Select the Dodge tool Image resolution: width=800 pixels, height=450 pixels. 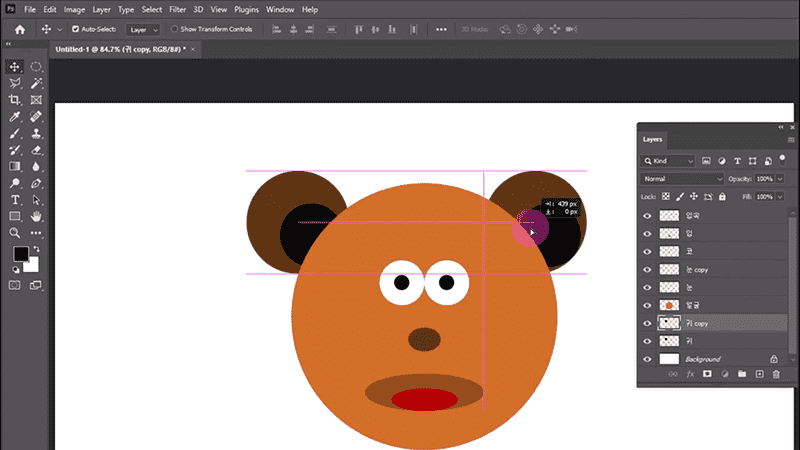click(x=15, y=183)
